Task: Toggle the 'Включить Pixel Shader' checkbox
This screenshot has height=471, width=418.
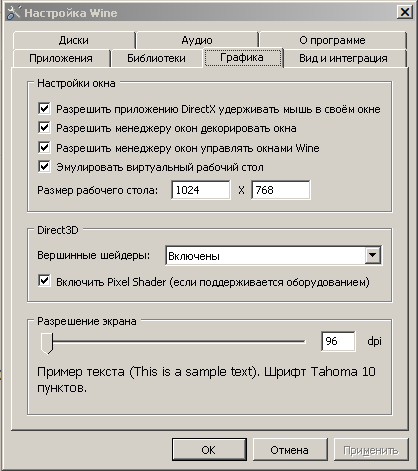Action: point(44,281)
